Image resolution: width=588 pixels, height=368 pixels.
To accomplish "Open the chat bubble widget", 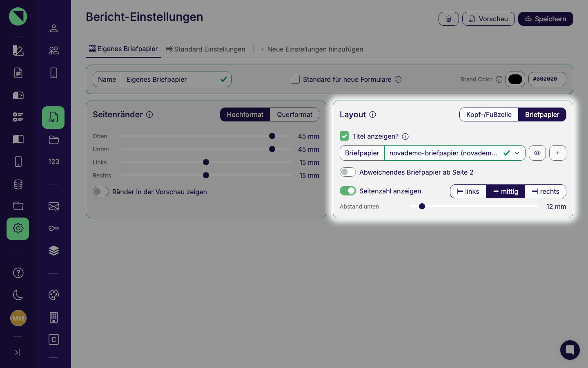I will (x=570, y=350).
